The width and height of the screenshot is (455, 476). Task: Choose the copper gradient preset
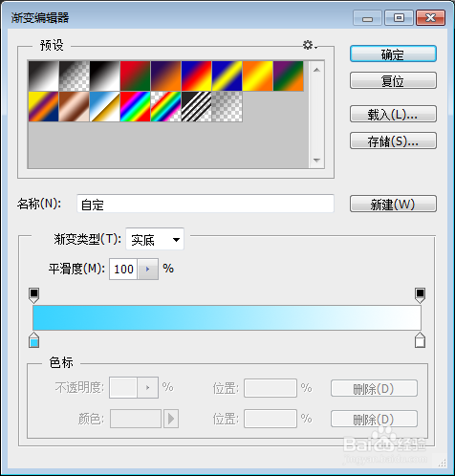tap(75, 107)
